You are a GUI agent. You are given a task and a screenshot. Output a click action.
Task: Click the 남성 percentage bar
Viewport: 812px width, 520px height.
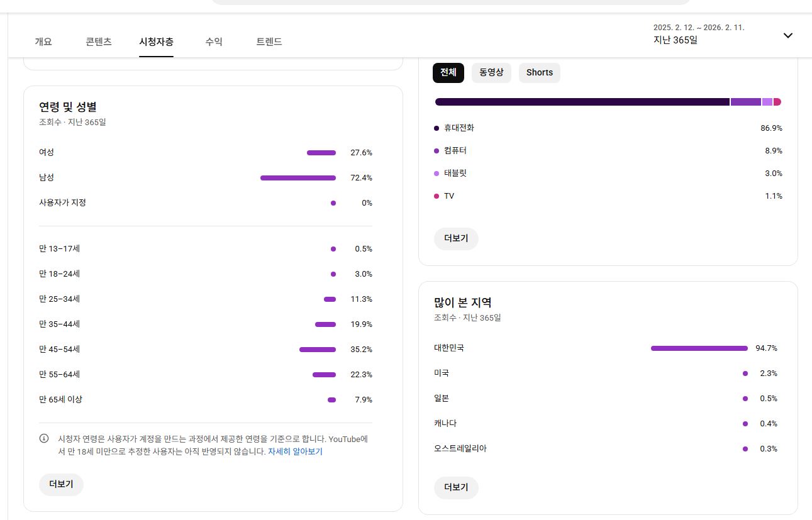coord(298,178)
